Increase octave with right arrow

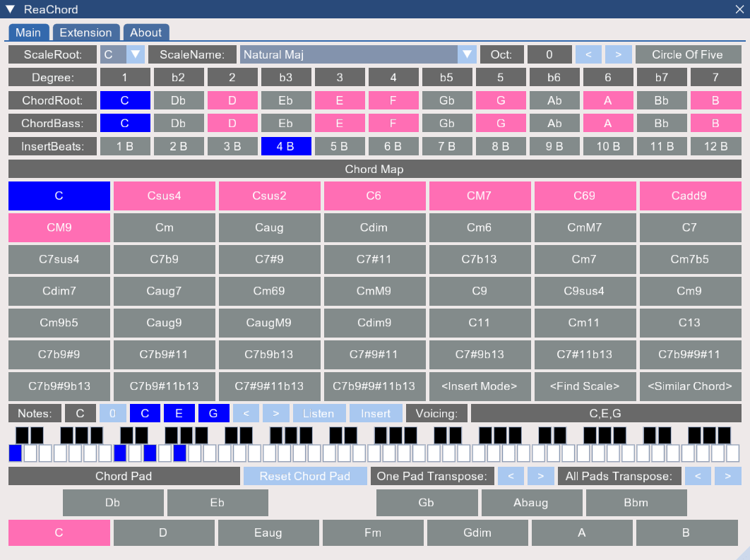(618, 54)
